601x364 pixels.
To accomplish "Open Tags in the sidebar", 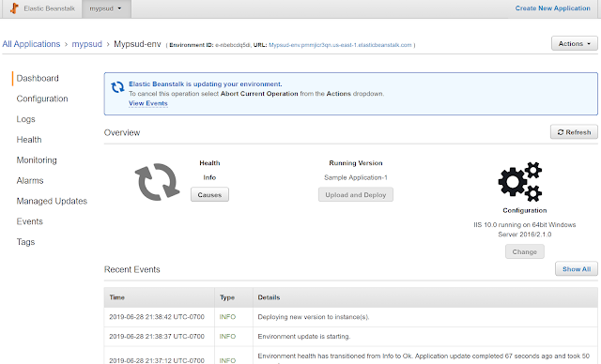I will [25, 242].
